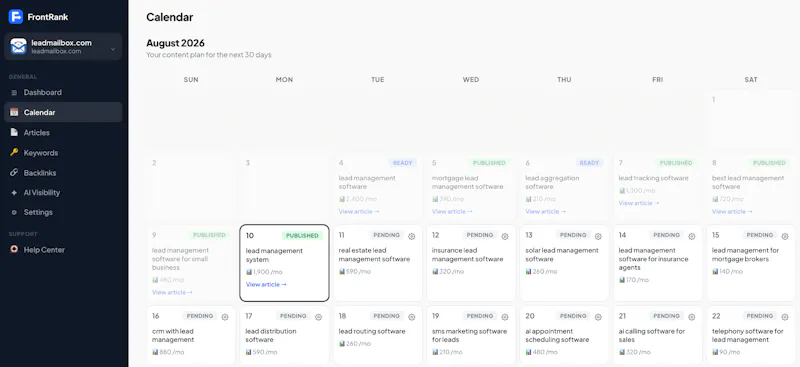Open gear settings for August 15 card
Image resolution: width=800 pixels, height=367 pixels.
click(785, 236)
